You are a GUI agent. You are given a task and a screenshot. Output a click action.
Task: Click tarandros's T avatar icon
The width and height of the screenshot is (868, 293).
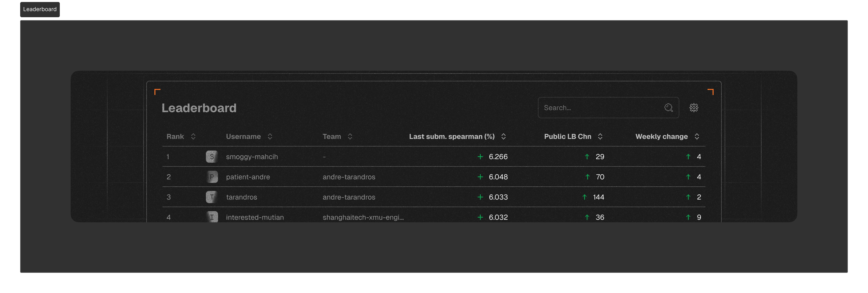(x=212, y=197)
